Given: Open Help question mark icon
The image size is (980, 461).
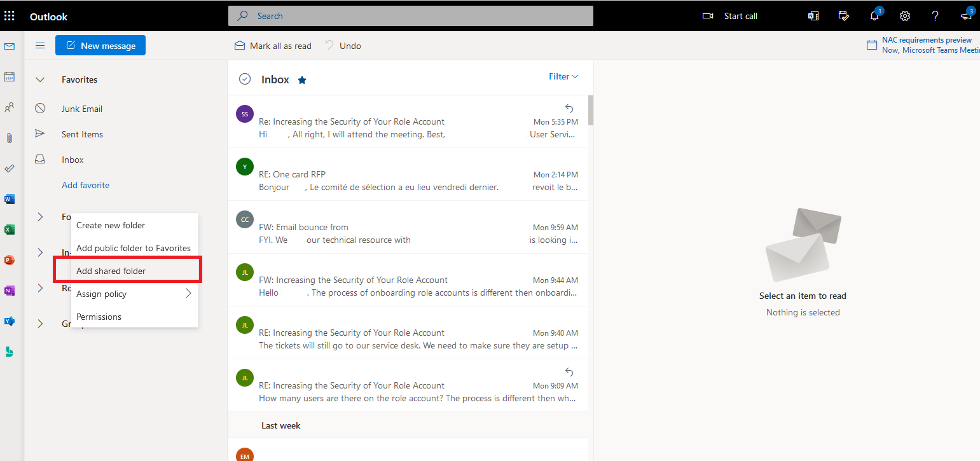Looking at the screenshot, I should point(935,16).
